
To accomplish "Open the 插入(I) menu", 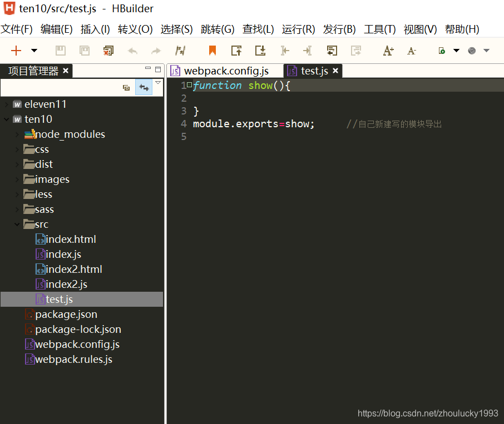I will click(95, 29).
